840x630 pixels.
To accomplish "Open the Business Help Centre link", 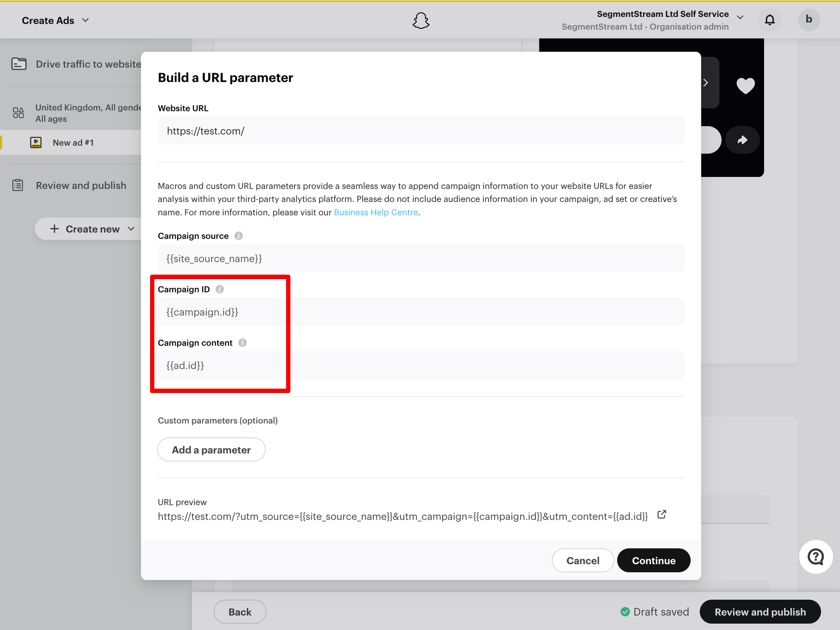I will pyautogui.click(x=376, y=212).
